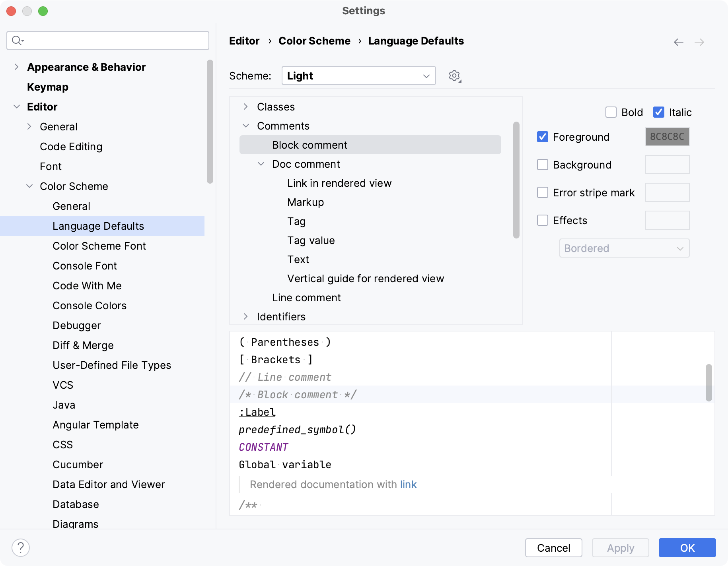The image size is (728, 566).
Task: Select Line comment in the attributes tree
Action: tap(306, 297)
